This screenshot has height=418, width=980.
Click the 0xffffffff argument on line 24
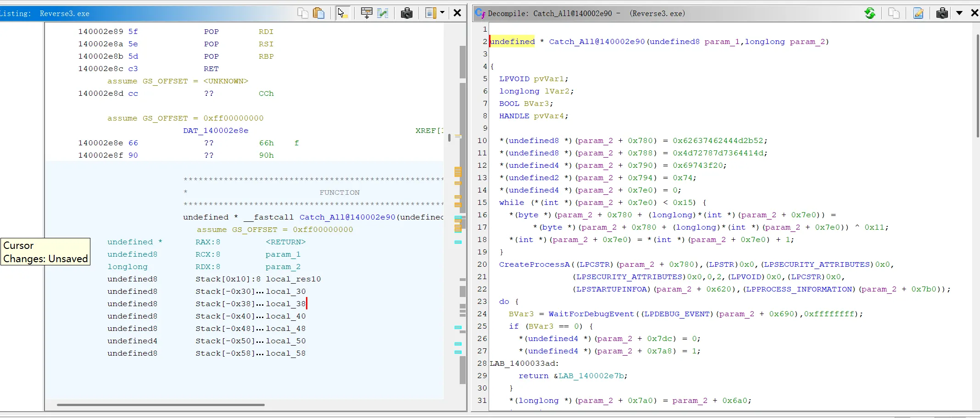(830, 314)
